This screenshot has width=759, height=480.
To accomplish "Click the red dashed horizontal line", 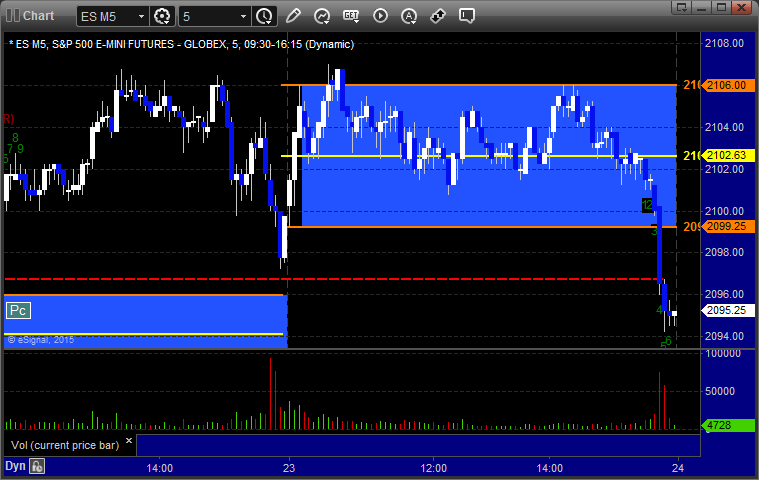I will (332, 279).
